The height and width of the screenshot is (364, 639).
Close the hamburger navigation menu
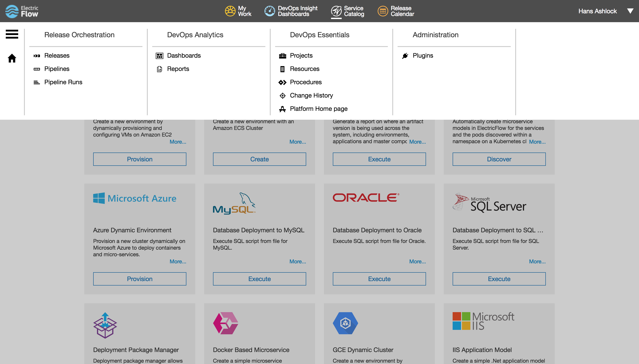(12, 34)
